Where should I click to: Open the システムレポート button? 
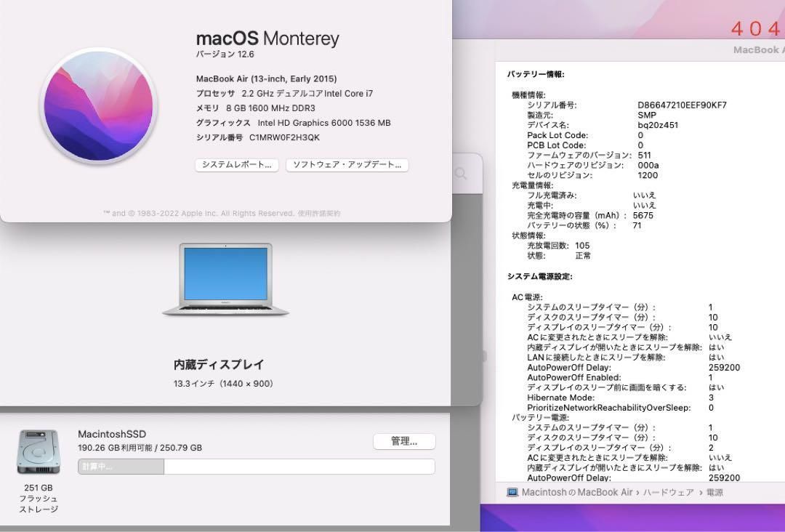[x=237, y=165]
